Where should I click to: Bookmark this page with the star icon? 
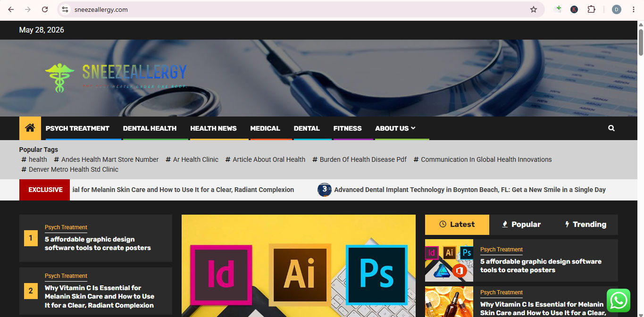click(534, 9)
